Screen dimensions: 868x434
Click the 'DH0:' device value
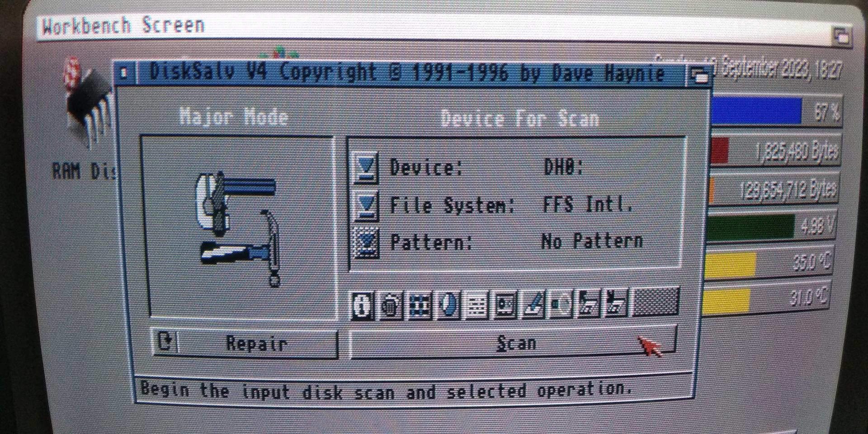(563, 167)
